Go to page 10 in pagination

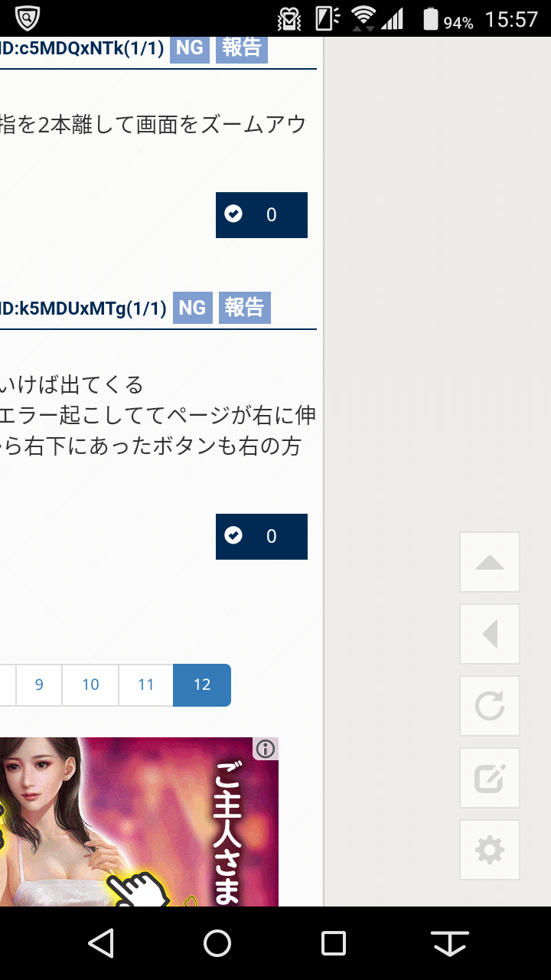pyautogui.click(x=90, y=684)
